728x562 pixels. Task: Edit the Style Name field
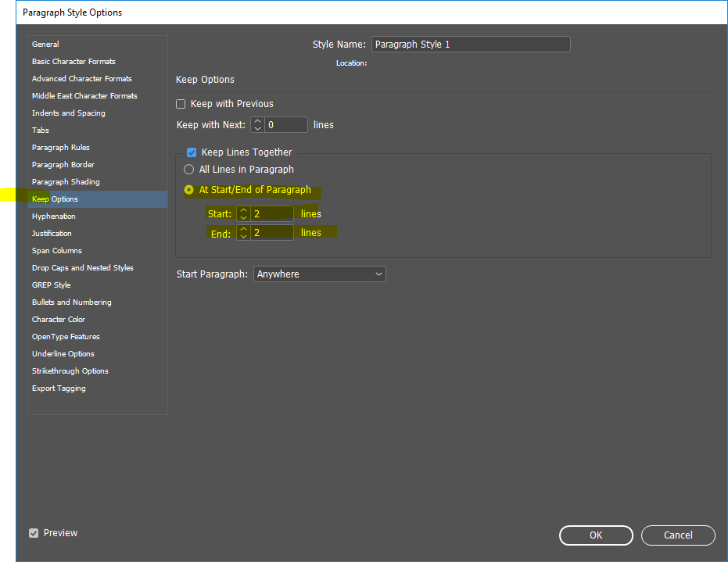point(471,44)
